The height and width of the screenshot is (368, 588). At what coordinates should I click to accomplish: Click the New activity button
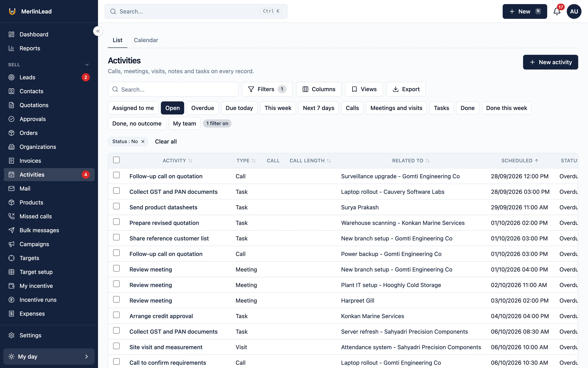coord(551,62)
